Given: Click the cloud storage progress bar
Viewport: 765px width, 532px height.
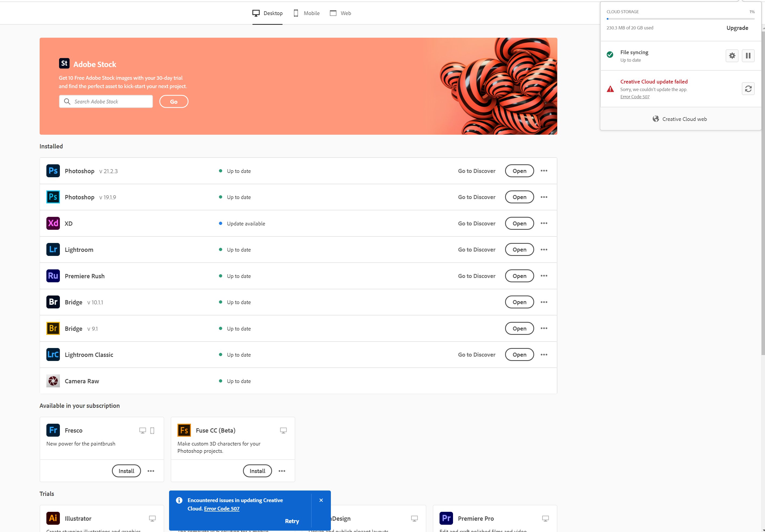Looking at the screenshot, I should [680, 19].
